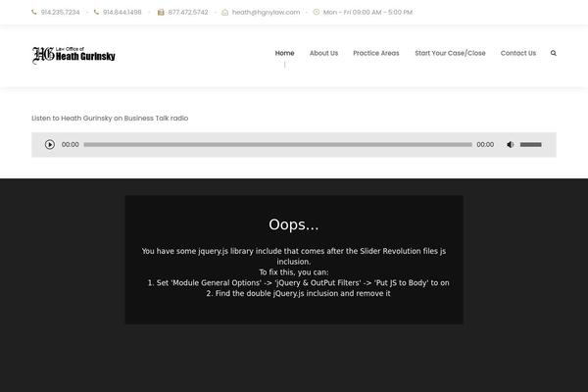This screenshot has width=588, height=392.
Task: Click the current time 00:00 display
Action: click(x=71, y=144)
